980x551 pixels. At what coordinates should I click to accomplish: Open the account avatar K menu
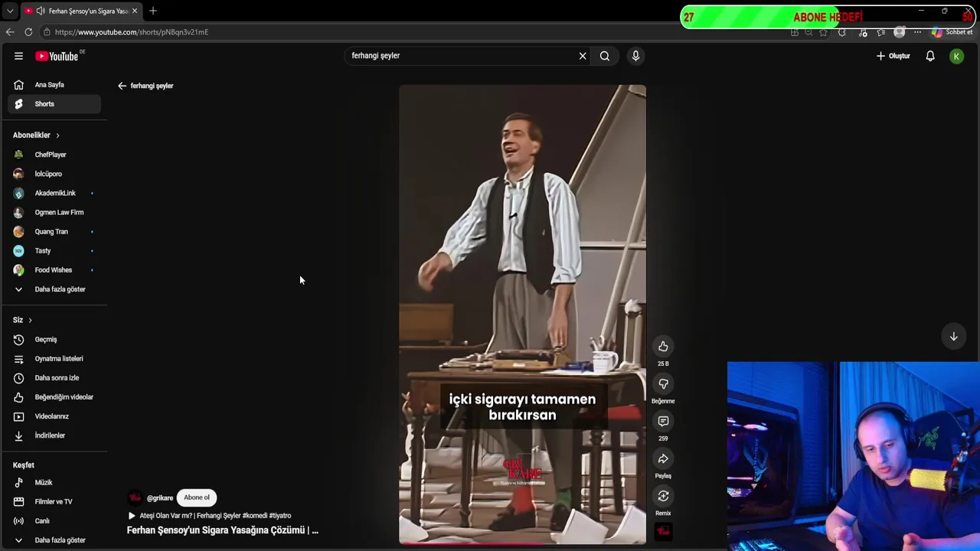click(956, 56)
